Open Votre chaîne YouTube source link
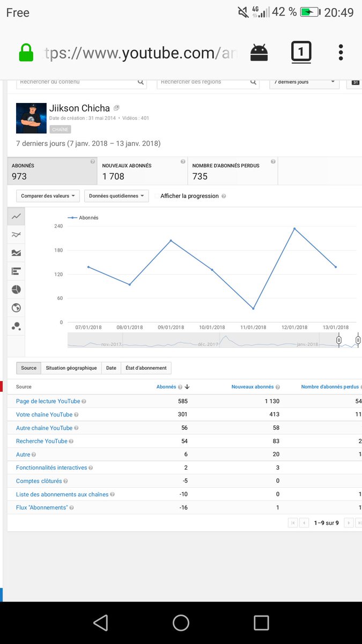The height and width of the screenshot is (644, 362). [44, 415]
